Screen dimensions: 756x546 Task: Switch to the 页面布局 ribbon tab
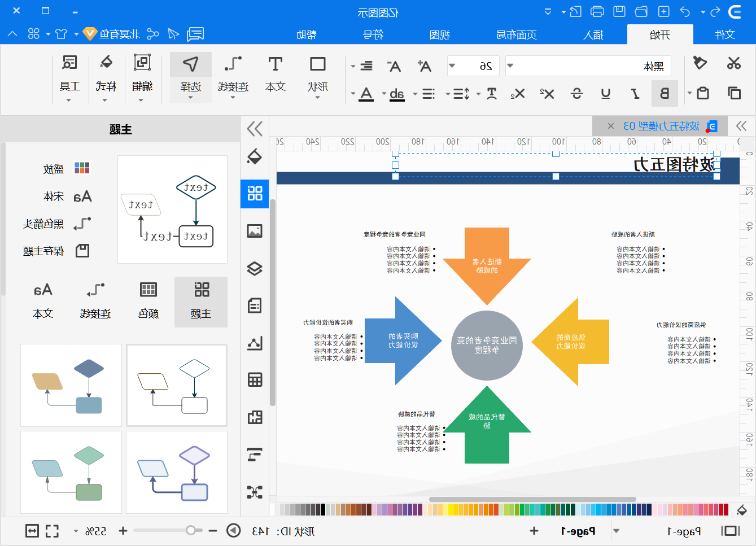click(516, 34)
